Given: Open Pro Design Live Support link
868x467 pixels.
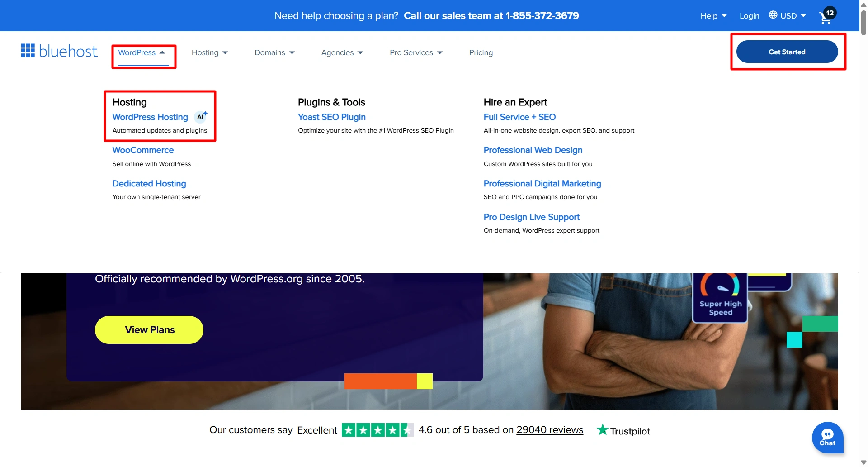Looking at the screenshot, I should [532, 217].
